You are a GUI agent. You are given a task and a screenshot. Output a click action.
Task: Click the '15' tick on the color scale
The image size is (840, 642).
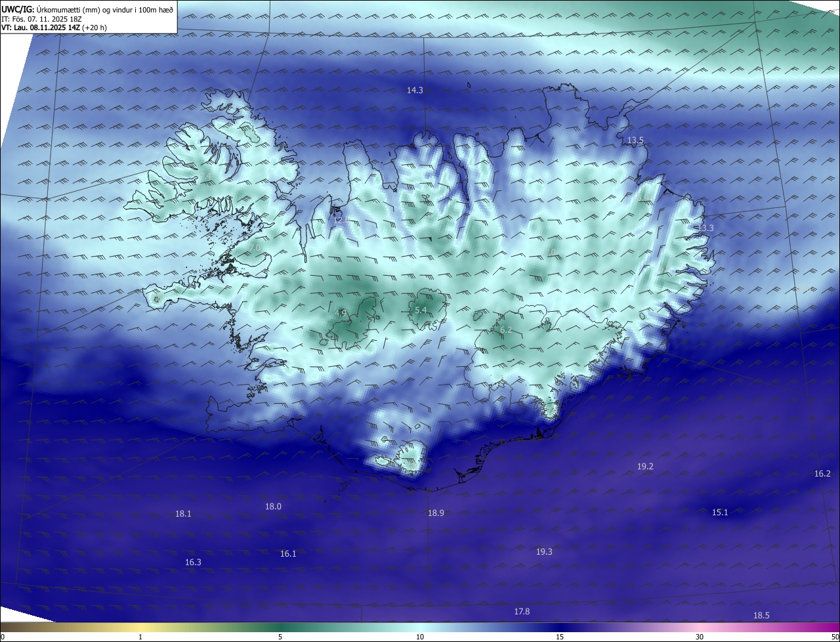pyautogui.click(x=560, y=637)
